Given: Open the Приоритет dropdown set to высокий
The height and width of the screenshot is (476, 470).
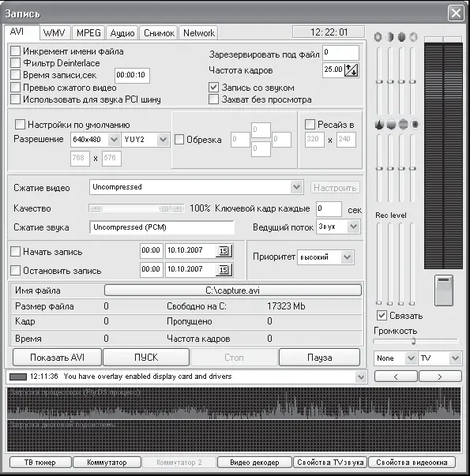Looking at the screenshot, I should pos(348,257).
